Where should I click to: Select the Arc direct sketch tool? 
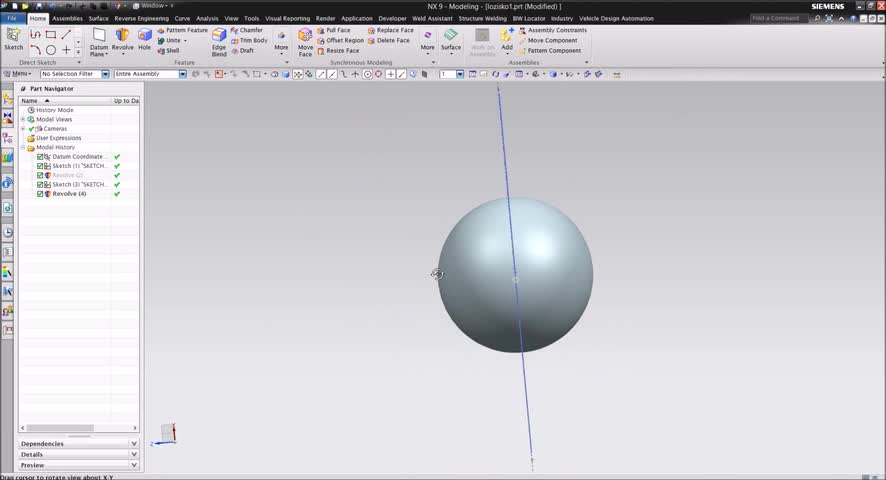pos(36,50)
